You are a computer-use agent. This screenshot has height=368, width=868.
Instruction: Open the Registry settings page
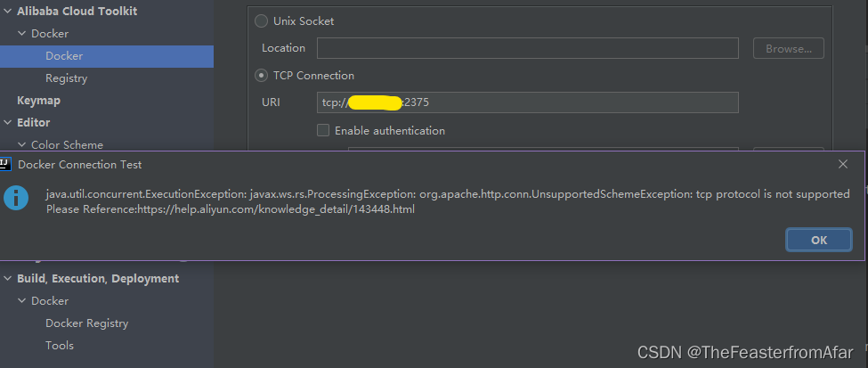(67, 78)
